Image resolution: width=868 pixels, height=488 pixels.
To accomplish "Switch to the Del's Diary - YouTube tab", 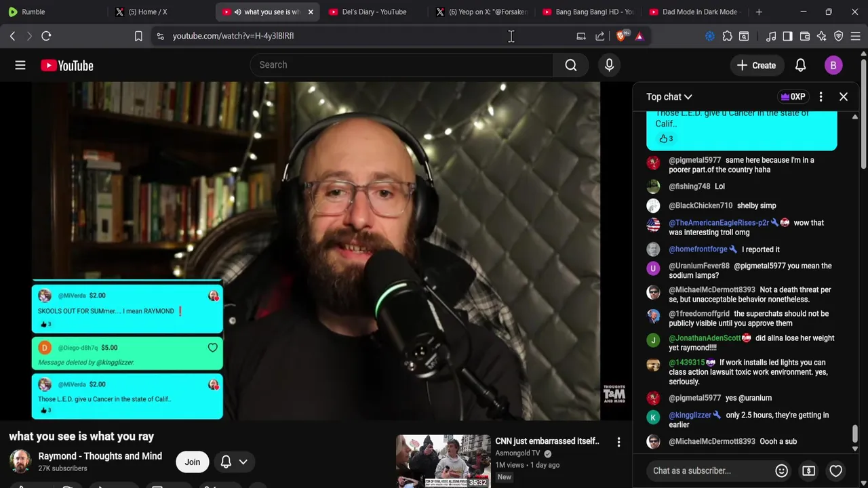I will pos(374,12).
